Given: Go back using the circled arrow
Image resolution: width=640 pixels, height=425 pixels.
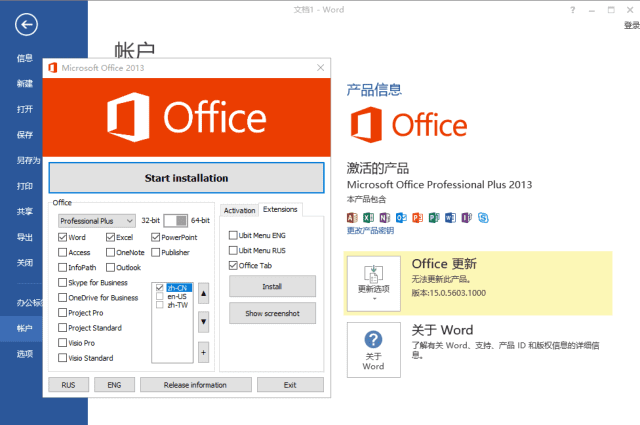Looking at the screenshot, I should point(27,24).
